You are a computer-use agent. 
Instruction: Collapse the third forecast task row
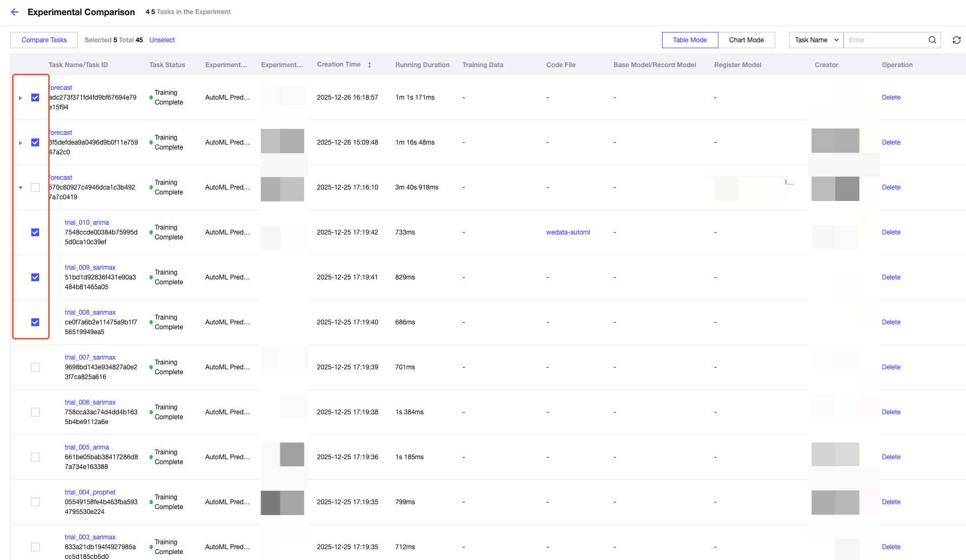click(x=21, y=188)
